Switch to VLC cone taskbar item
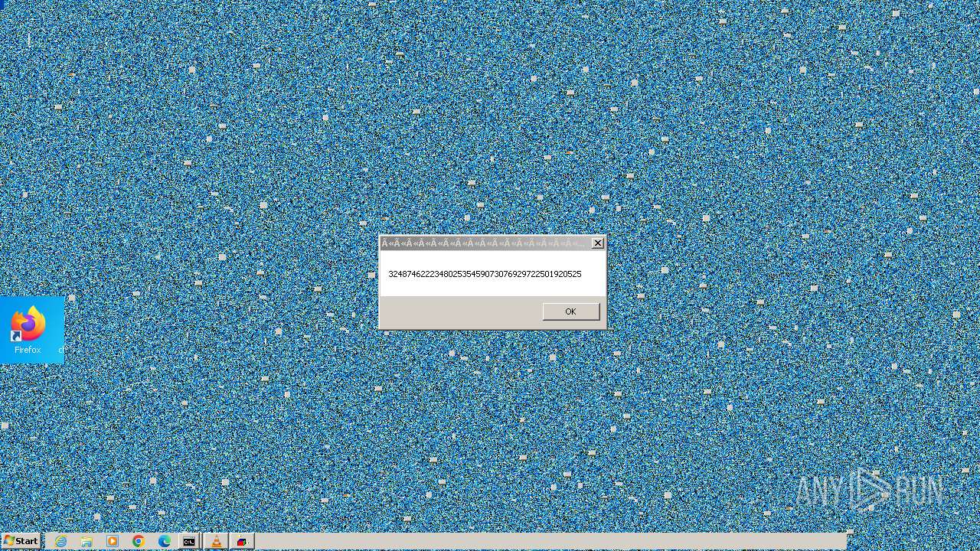This screenshot has width=980, height=551. 217,541
